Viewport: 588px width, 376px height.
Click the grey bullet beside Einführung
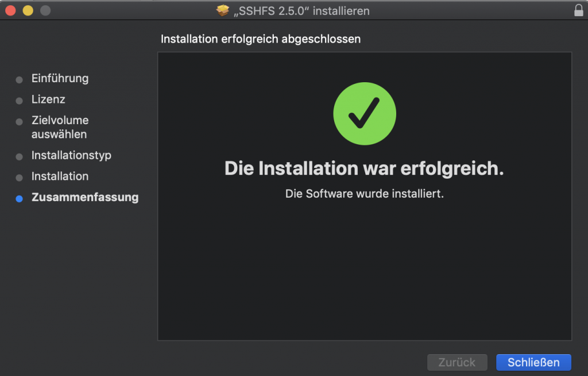point(19,80)
